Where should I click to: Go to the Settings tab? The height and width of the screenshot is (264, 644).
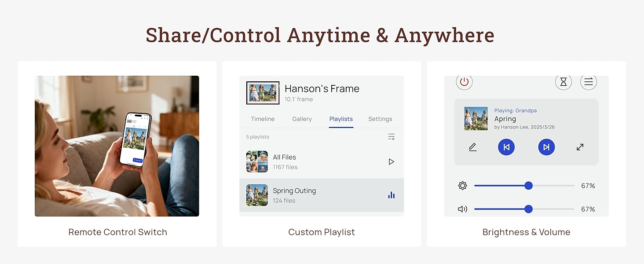click(380, 119)
